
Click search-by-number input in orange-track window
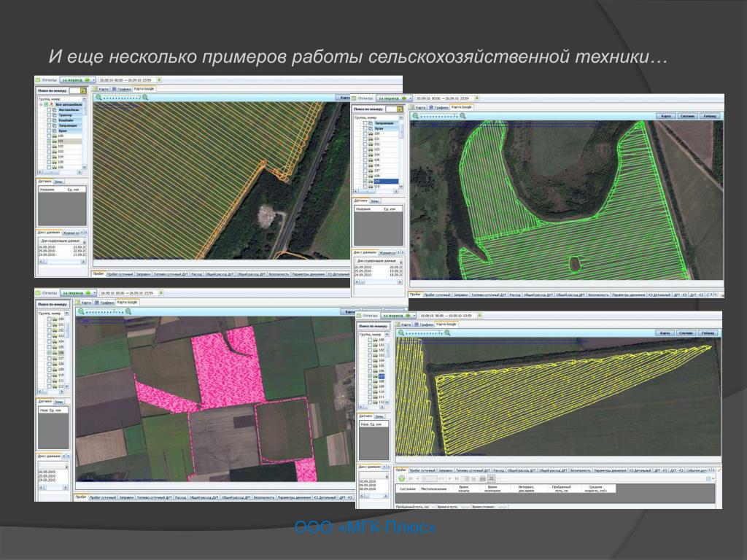coord(75,90)
